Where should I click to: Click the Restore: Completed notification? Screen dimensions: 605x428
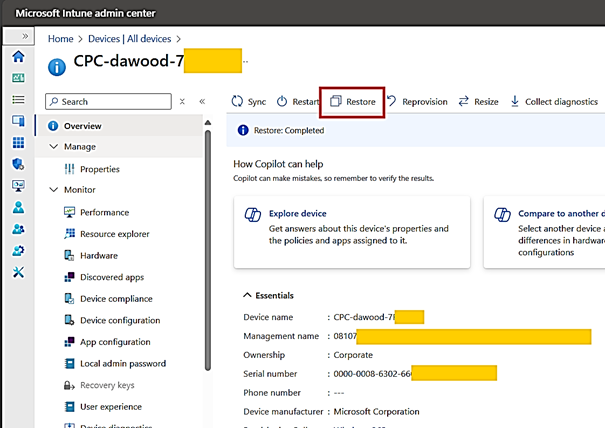[416, 130]
